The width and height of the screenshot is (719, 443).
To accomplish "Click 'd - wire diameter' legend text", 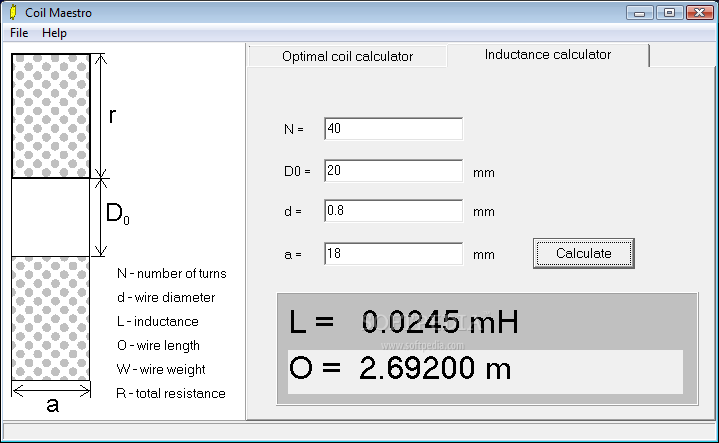I will click(x=166, y=298).
